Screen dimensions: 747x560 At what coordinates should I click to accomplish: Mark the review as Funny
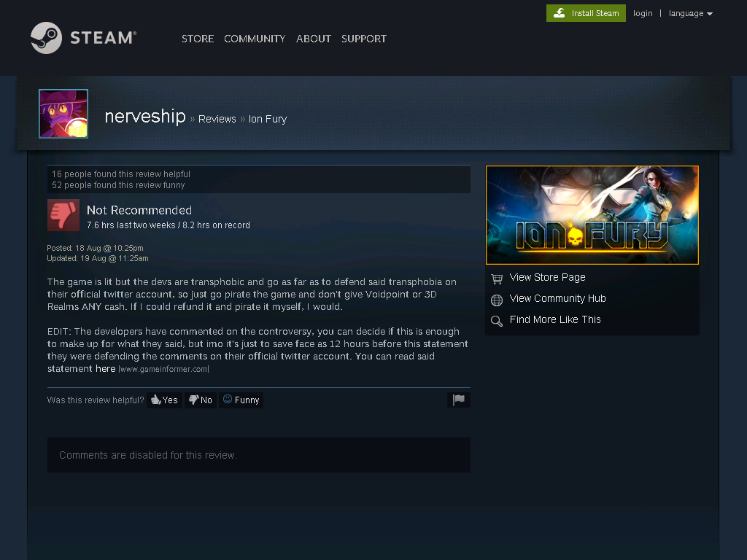pyautogui.click(x=241, y=400)
